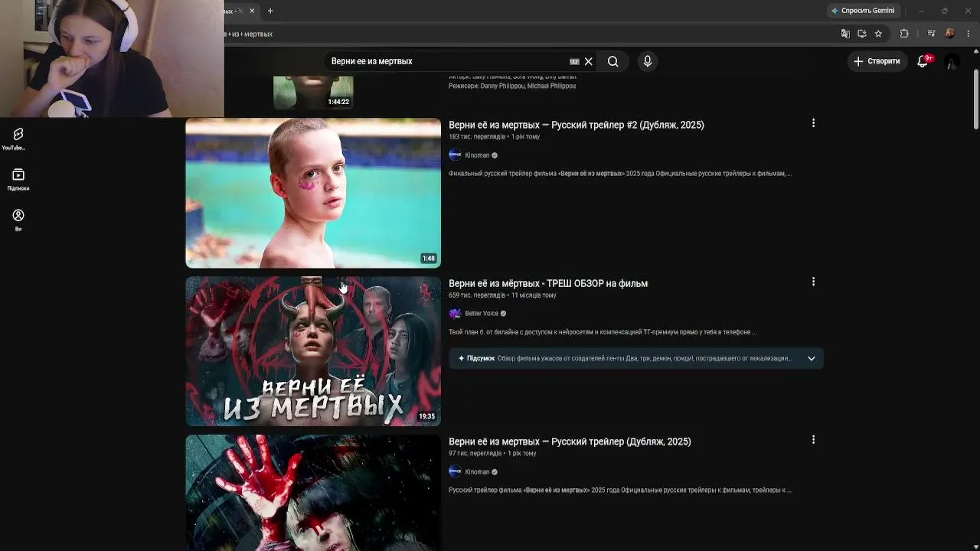
Task: Minimize the browser window
Action: (921, 11)
